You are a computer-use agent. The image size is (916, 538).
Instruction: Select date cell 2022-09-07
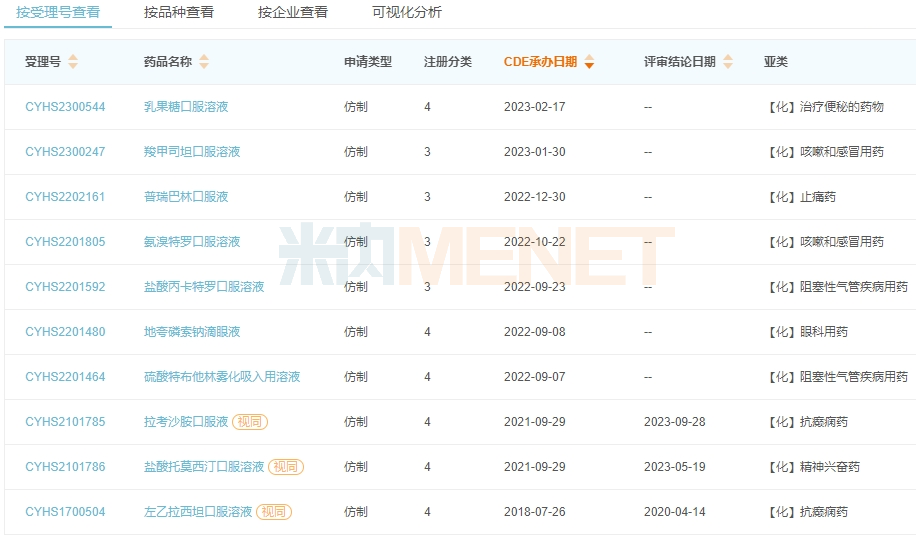pos(535,377)
